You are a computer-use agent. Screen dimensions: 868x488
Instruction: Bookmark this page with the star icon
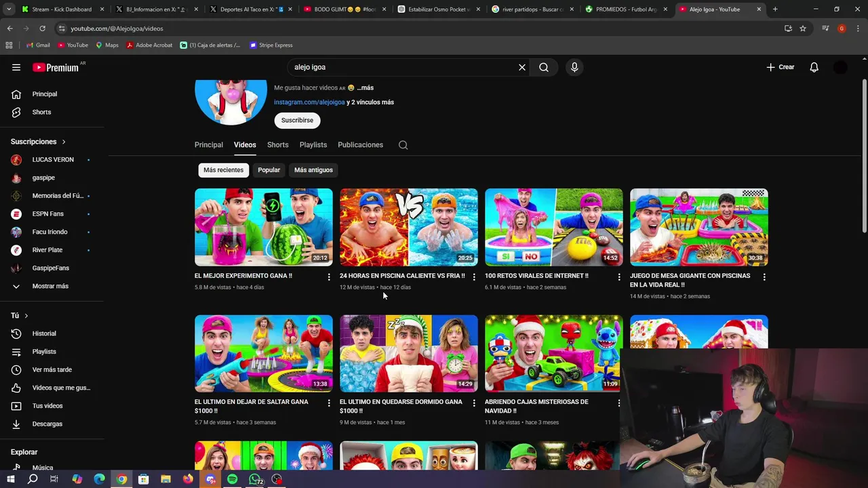tap(803, 28)
